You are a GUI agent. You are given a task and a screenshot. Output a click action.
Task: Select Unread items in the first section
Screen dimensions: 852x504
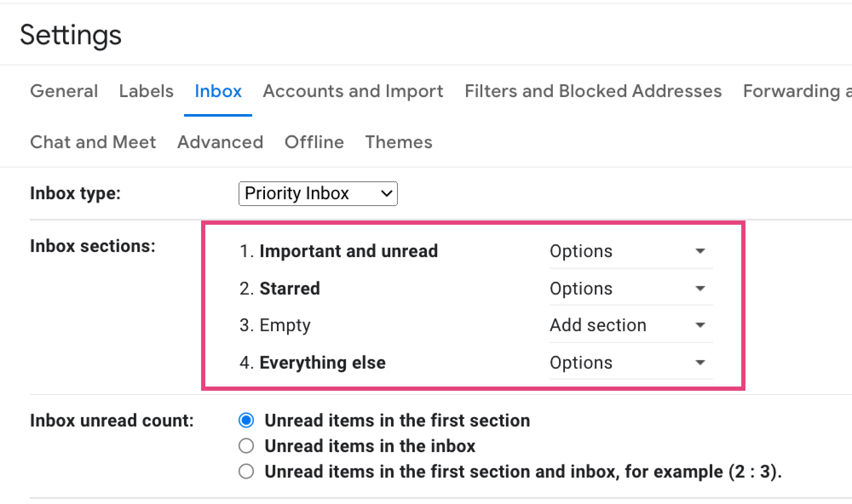[x=246, y=421]
